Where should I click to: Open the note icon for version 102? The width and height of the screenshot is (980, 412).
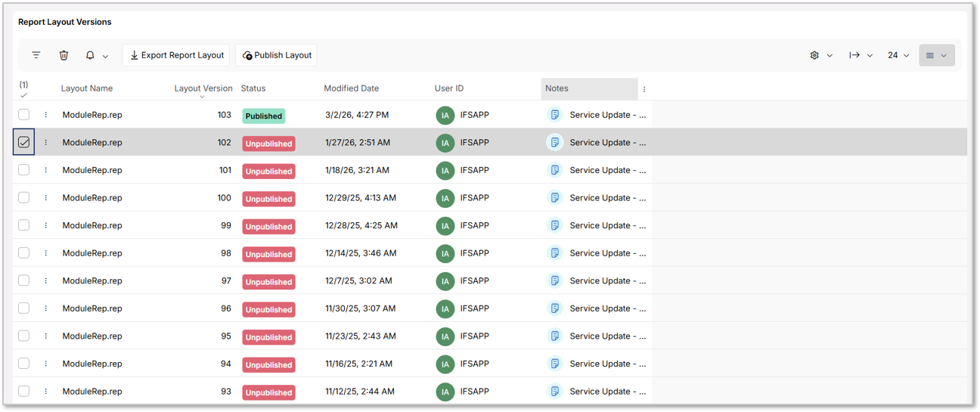555,142
